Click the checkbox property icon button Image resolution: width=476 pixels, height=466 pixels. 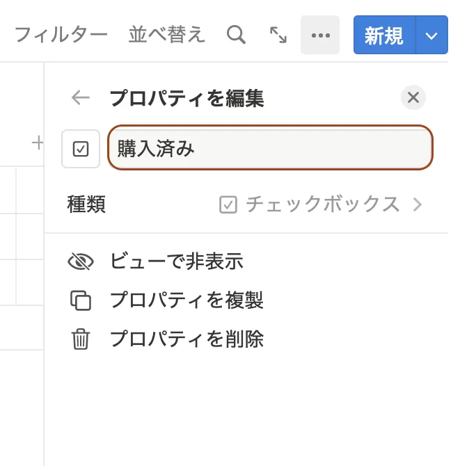coord(81,149)
